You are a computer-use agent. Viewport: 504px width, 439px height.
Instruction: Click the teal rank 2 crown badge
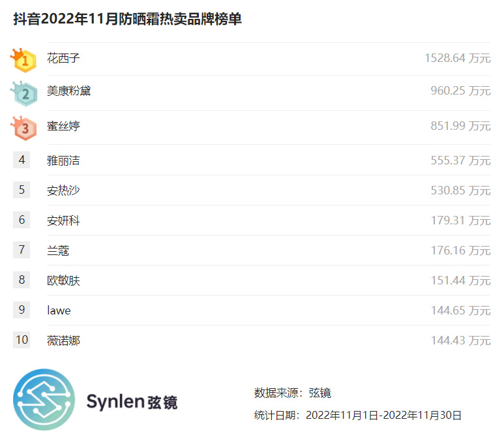(x=23, y=93)
